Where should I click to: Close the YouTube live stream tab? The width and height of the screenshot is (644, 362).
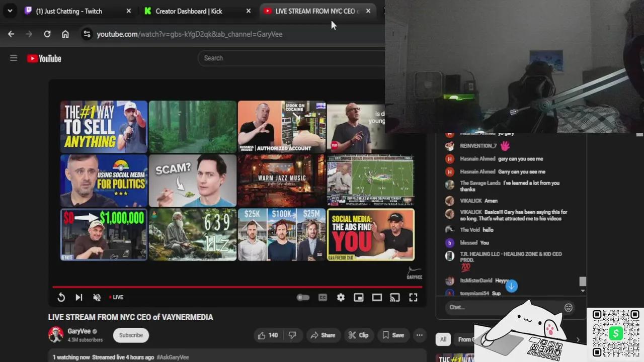pos(368,11)
